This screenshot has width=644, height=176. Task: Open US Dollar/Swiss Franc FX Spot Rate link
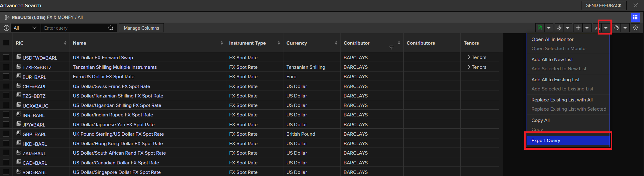(111, 86)
